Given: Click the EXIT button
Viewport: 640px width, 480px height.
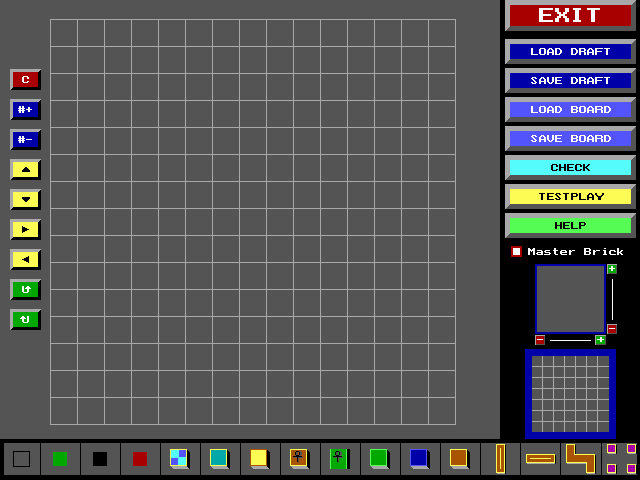Looking at the screenshot, I should tap(570, 16).
